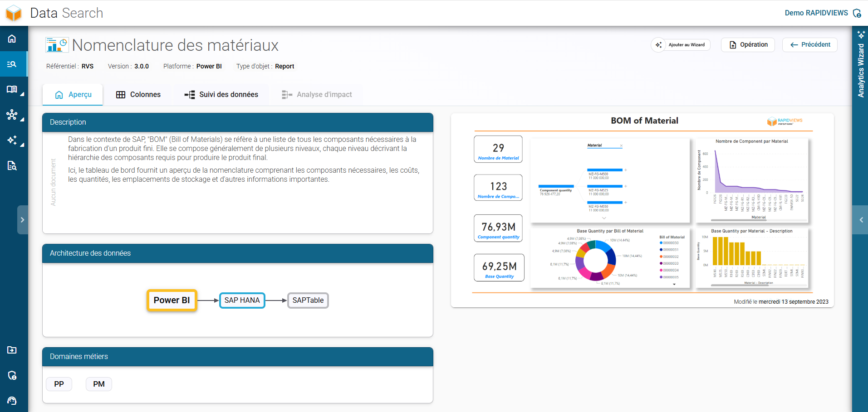
Task: Switch to the Suivi des données tab
Action: (221, 95)
